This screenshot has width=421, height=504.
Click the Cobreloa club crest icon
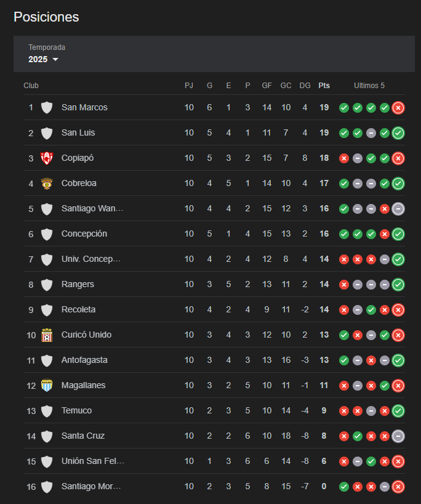47,184
